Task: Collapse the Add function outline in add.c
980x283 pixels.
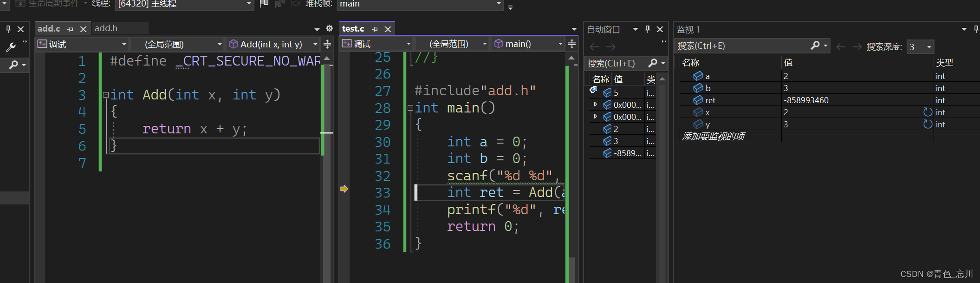Action: (106, 95)
